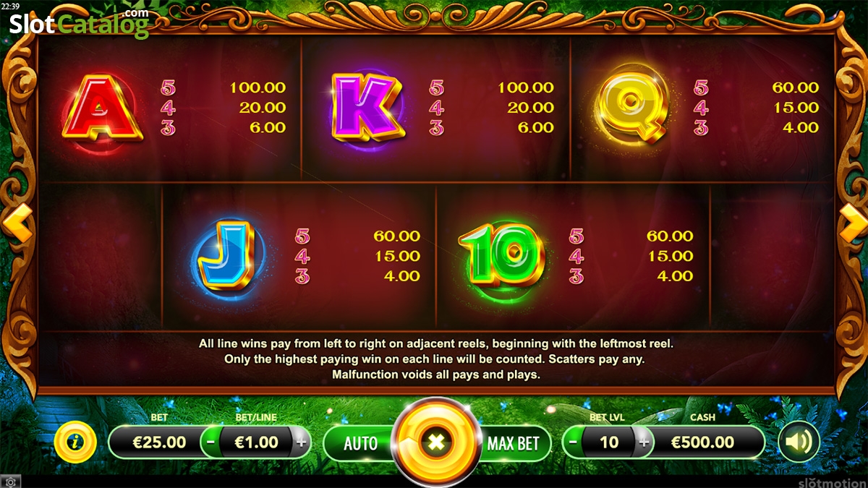The width and height of the screenshot is (868, 488).
Task: Decrease bet per line with minus
Action: (x=210, y=442)
